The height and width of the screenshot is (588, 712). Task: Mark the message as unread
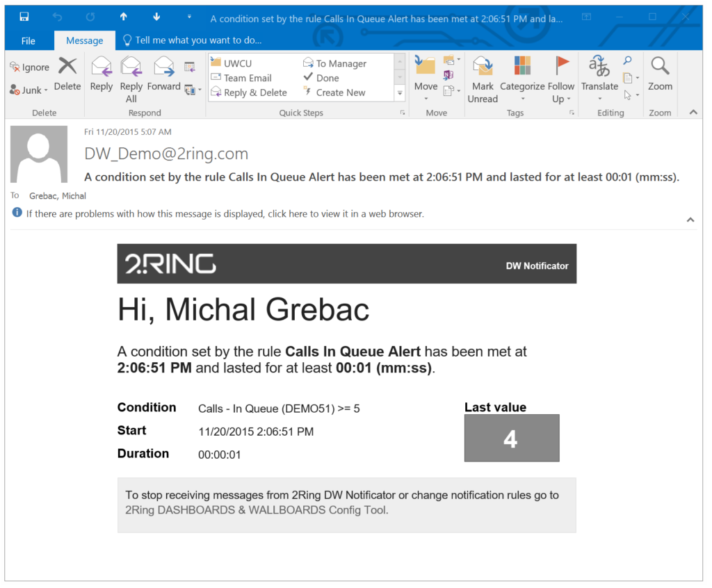(483, 79)
